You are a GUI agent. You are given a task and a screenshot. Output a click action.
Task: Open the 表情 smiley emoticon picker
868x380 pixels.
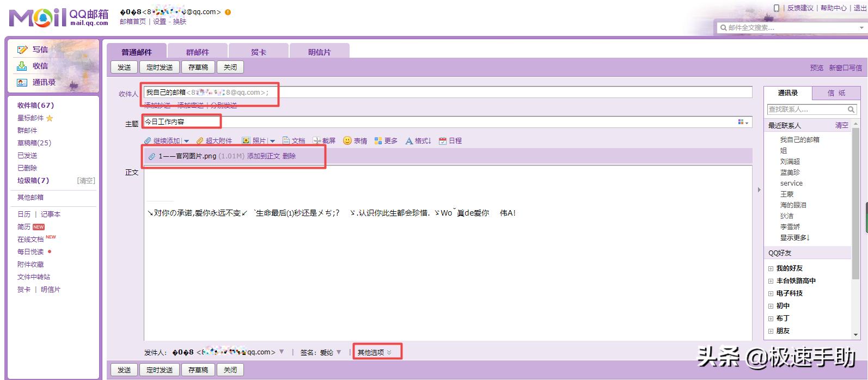click(347, 140)
